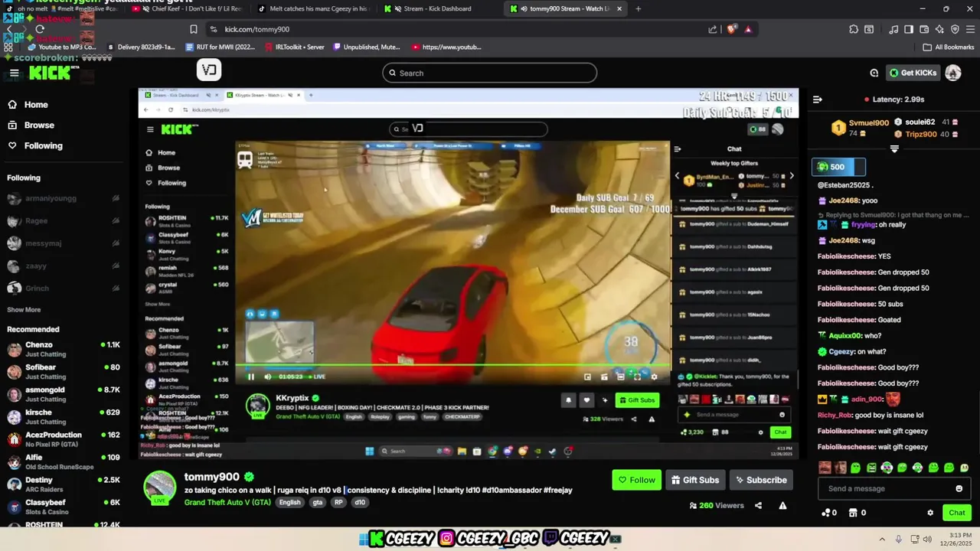Open the IRLToolkit Server bookmark
The height and width of the screenshot is (551, 980).
[294, 47]
